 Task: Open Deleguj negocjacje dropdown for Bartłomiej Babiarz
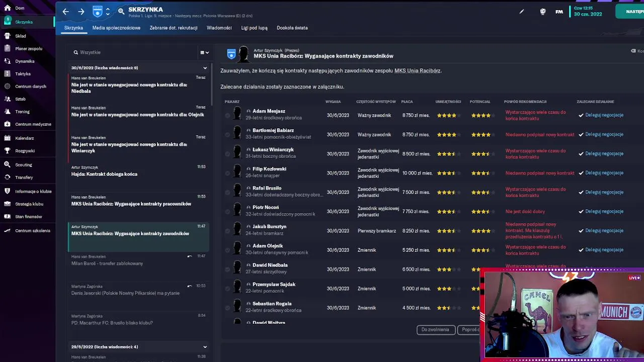coord(601,134)
